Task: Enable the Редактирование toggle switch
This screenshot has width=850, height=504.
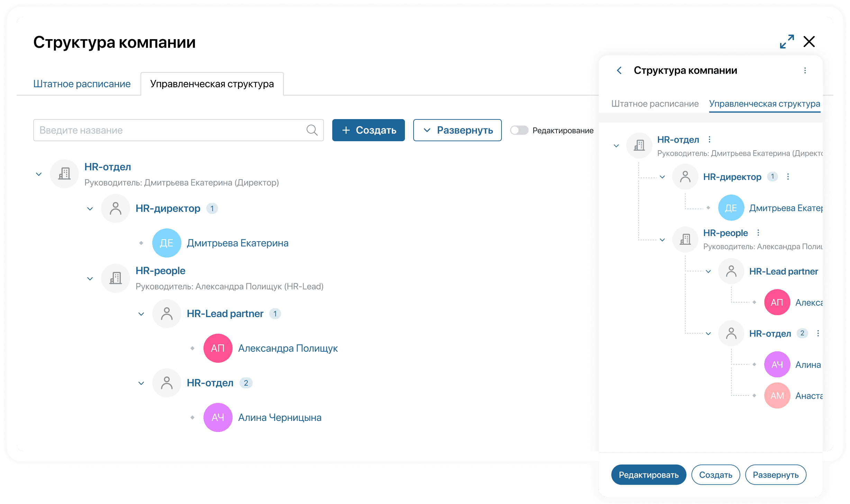Action: tap(519, 130)
